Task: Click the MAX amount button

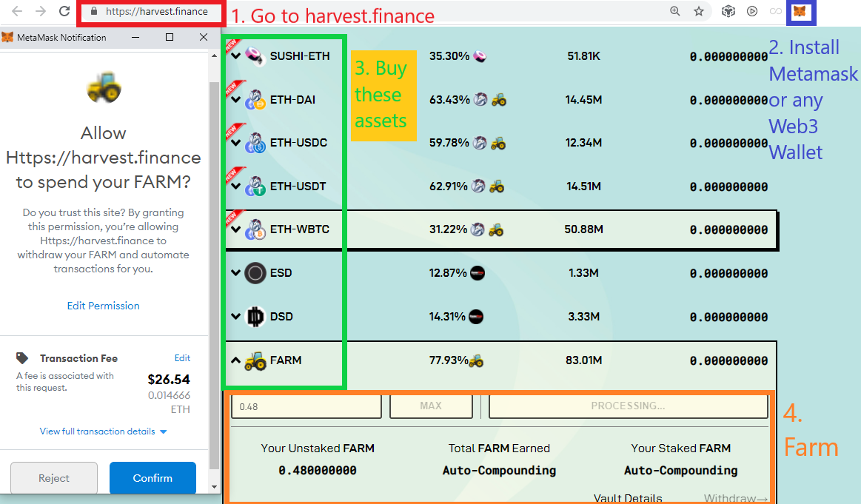Action: click(431, 406)
